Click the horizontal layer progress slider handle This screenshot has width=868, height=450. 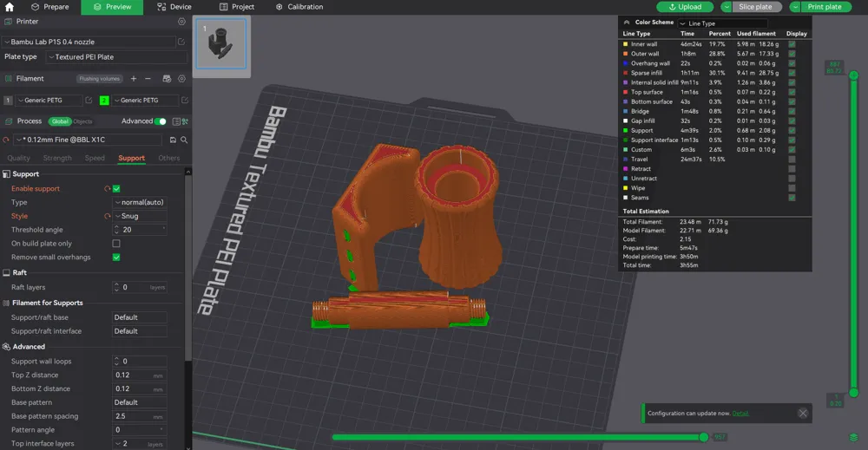(704, 437)
